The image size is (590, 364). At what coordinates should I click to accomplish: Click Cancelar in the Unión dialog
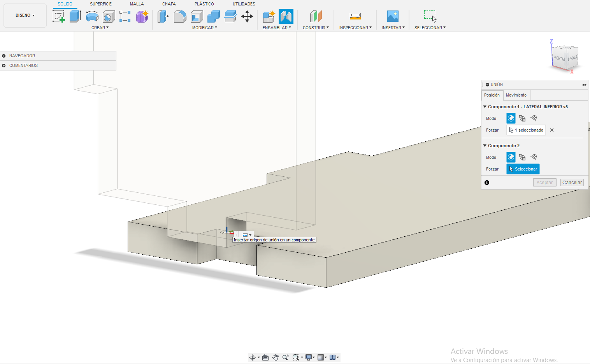(572, 183)
